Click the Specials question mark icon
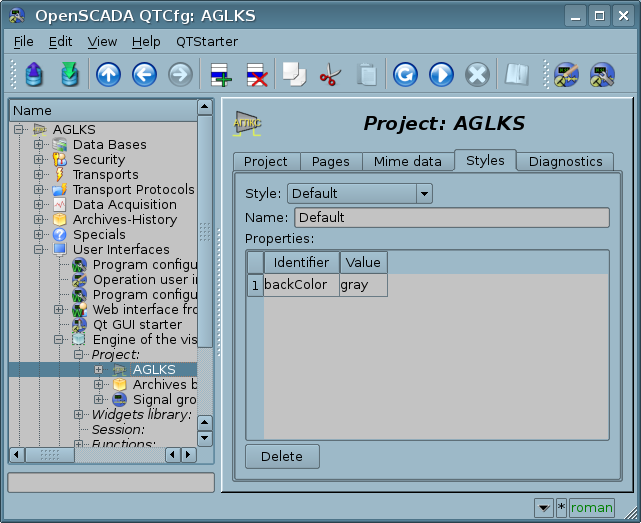 [60, 234]
